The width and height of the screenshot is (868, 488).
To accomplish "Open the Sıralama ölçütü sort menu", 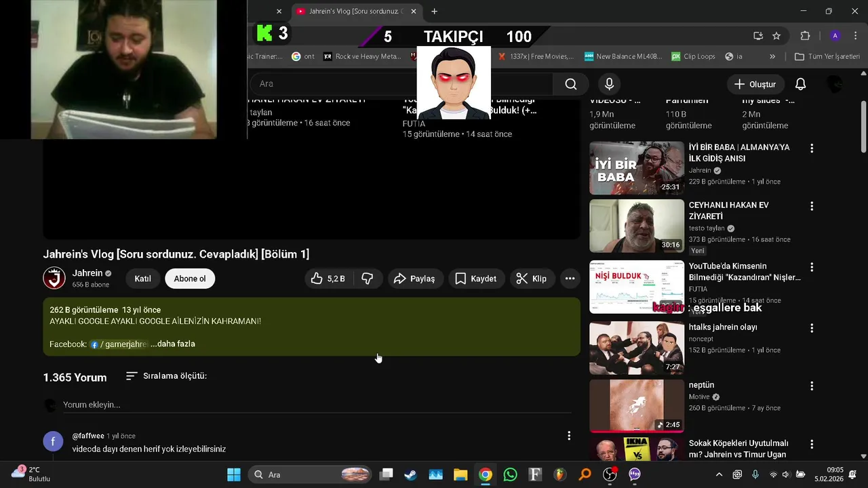I will coord(166,375).
